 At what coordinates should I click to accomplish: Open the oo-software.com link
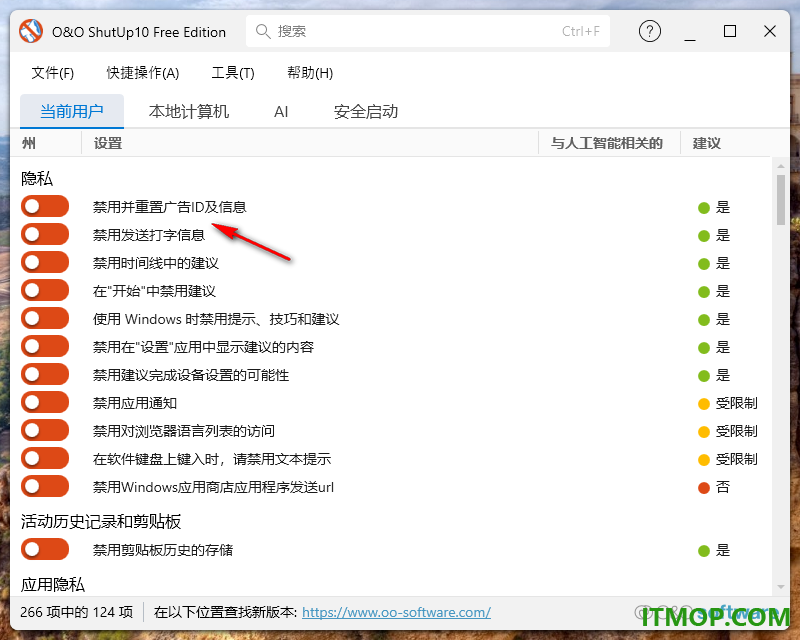coord(396,612)
